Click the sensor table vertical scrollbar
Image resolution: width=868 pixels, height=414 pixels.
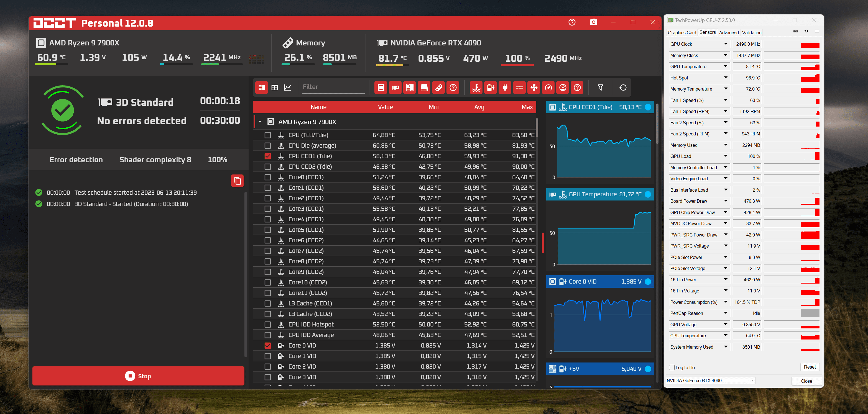(537, 128)
